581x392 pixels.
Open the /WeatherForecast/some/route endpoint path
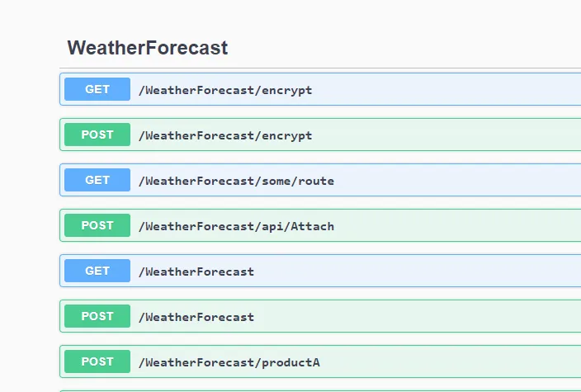(x=236, y=181)
